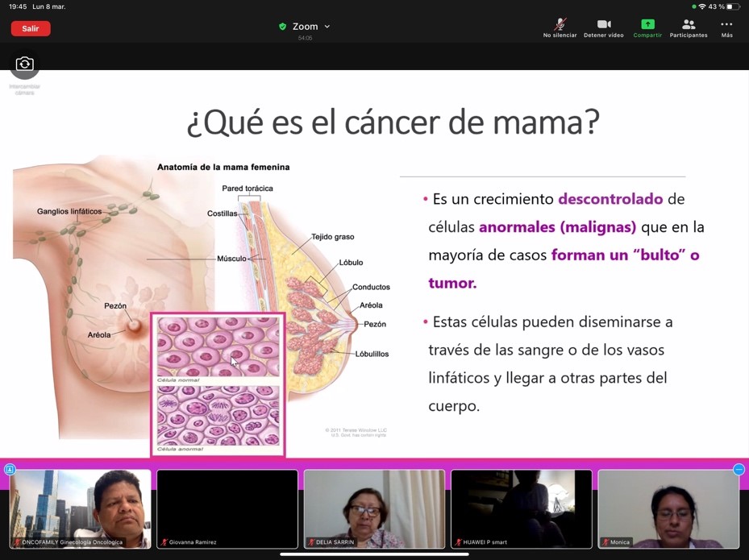Open the Zoom meeting info dropdown

[x=311, y=27]
